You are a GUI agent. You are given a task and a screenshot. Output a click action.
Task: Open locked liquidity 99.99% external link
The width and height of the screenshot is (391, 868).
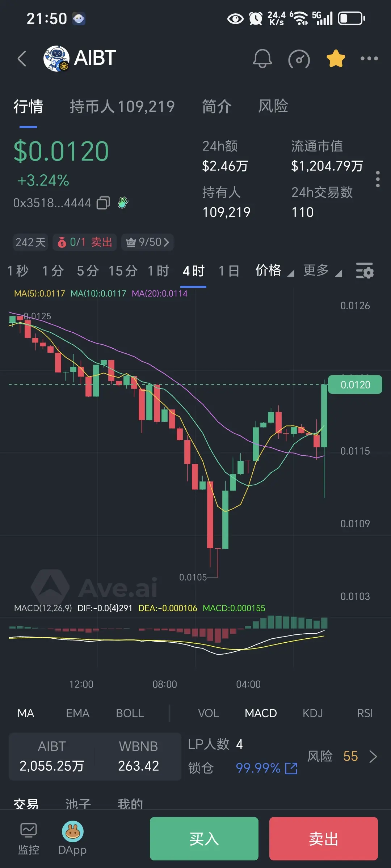291,768
